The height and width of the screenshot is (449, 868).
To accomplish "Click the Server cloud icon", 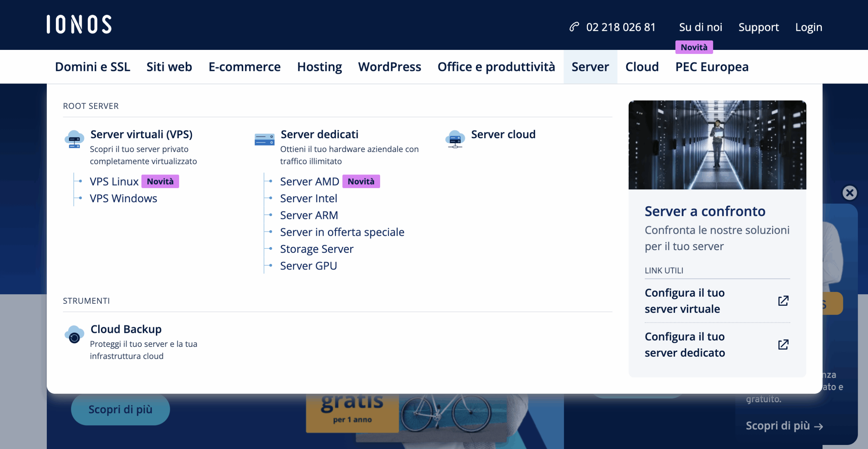I will pos(455,139).
